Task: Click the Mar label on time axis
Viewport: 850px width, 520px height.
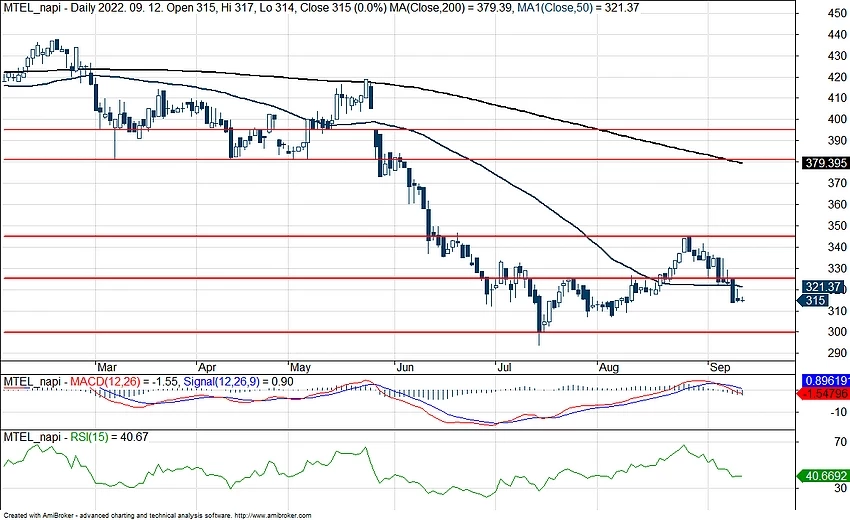Action: 107,368
